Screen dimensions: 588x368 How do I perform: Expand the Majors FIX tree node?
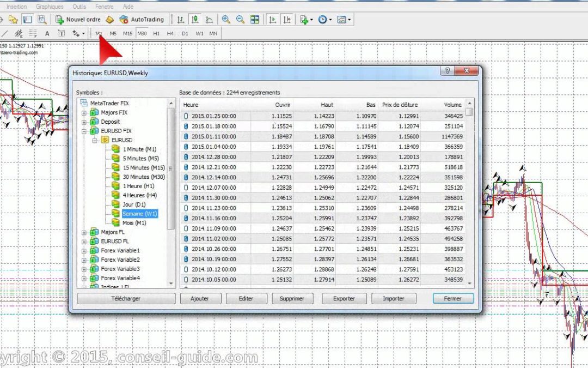click(84, 113)
